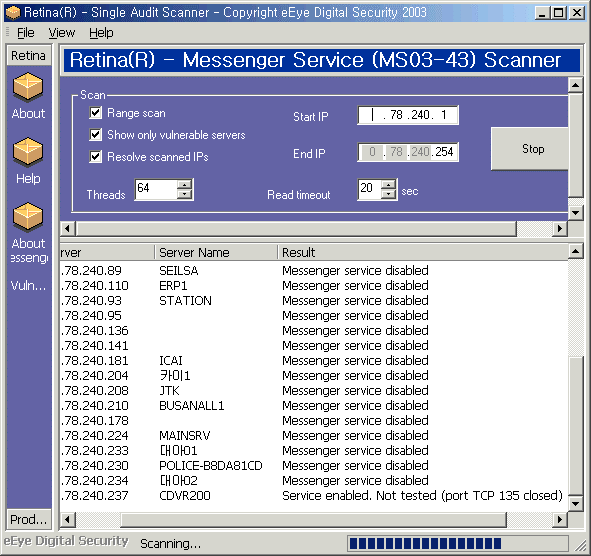This screenshot has height=556, width=591.
Task: Select the ICAI server row
Action: [314, 361]
